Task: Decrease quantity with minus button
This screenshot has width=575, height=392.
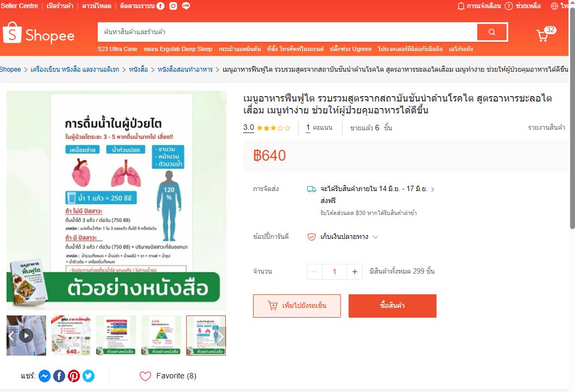Action: 314,271
